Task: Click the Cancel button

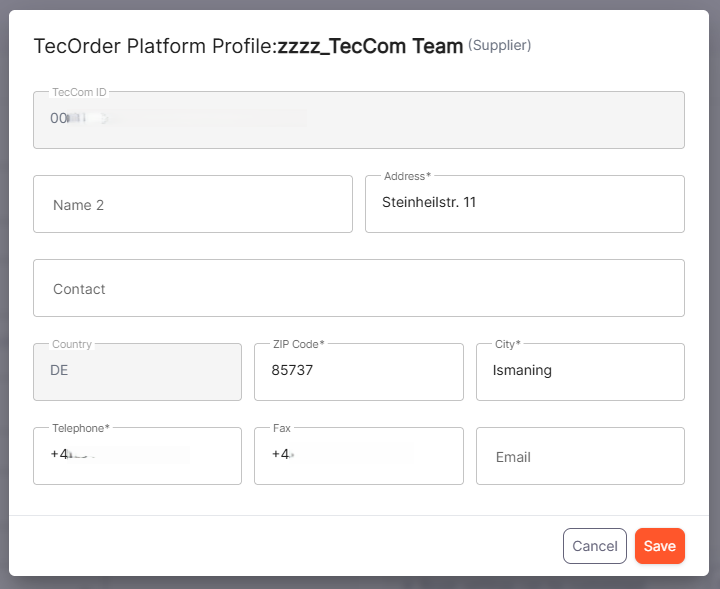Action: pyautogui.click(x=595, y=546)
